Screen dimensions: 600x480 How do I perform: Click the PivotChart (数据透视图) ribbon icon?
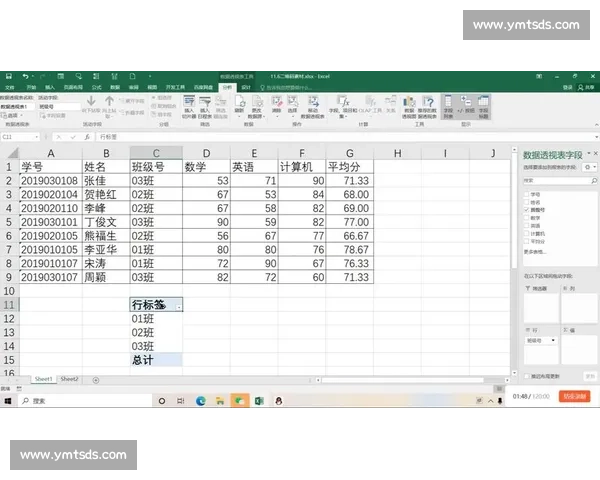[409, 105]
